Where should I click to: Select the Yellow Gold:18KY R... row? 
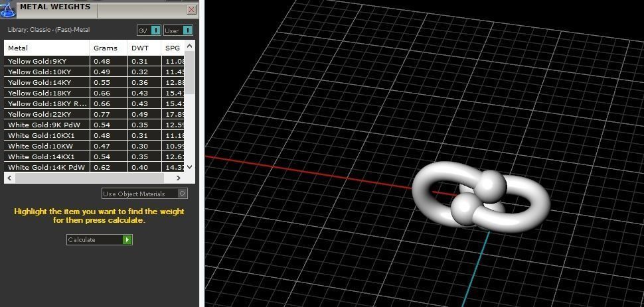[x=94, y=104]
